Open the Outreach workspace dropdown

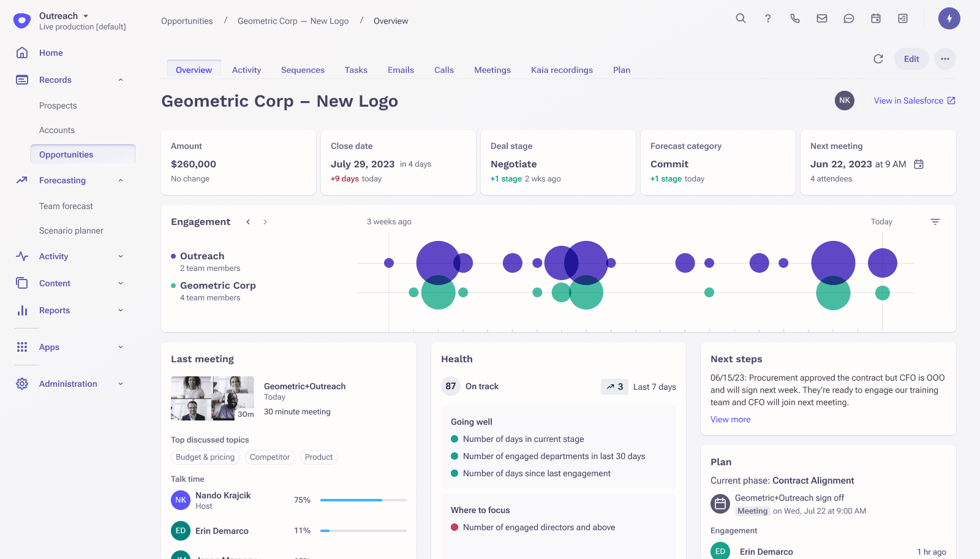[x=86, y=16]
